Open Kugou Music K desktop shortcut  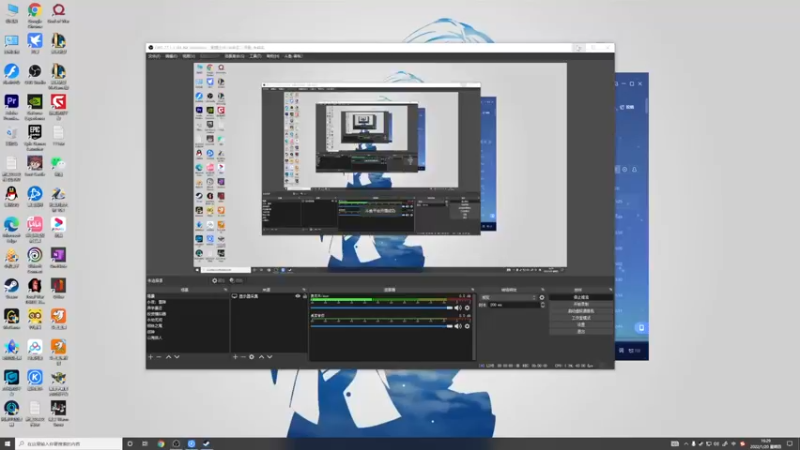[x=35, y=380]
